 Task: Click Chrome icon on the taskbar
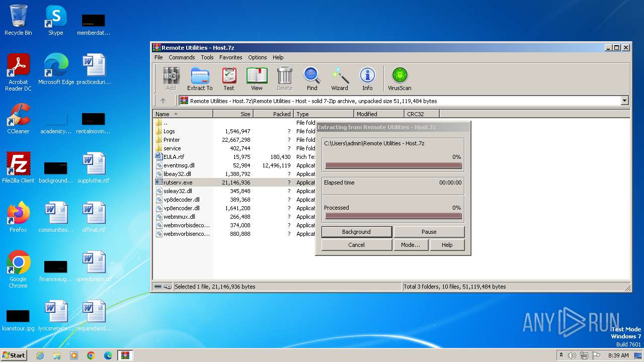click(91, 355)
